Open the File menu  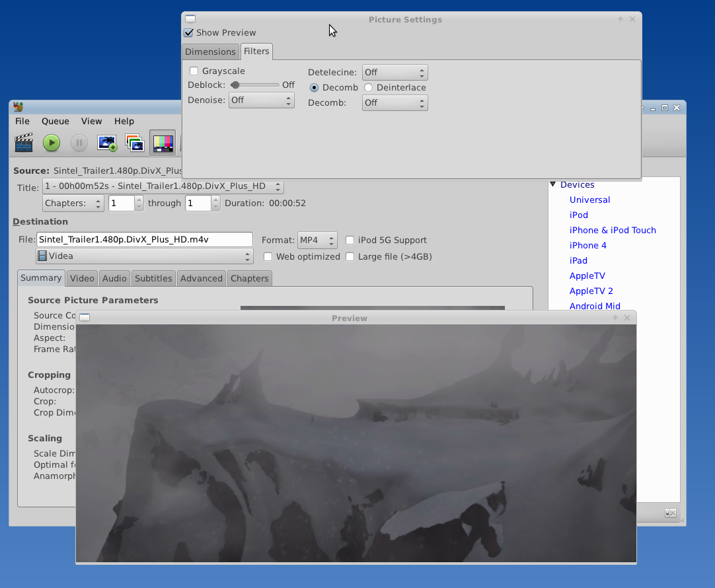[x=22, y=122]
